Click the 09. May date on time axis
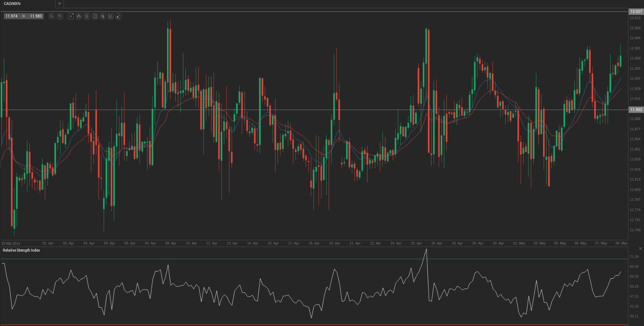The width and height of the screenshot is (644, 326). click(x=621, y=243)
